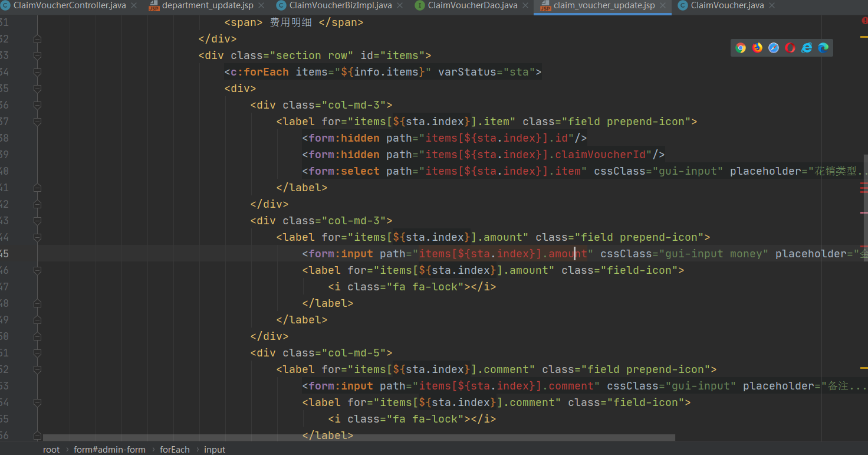Click the '费用明细' span text

pyautogui.click(x=291, y=22)
